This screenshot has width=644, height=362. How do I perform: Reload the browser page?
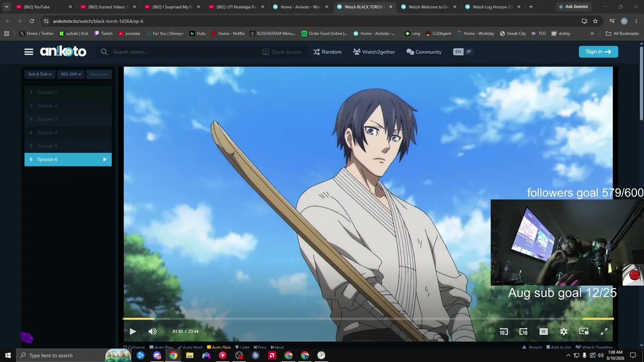click(32, 21)
